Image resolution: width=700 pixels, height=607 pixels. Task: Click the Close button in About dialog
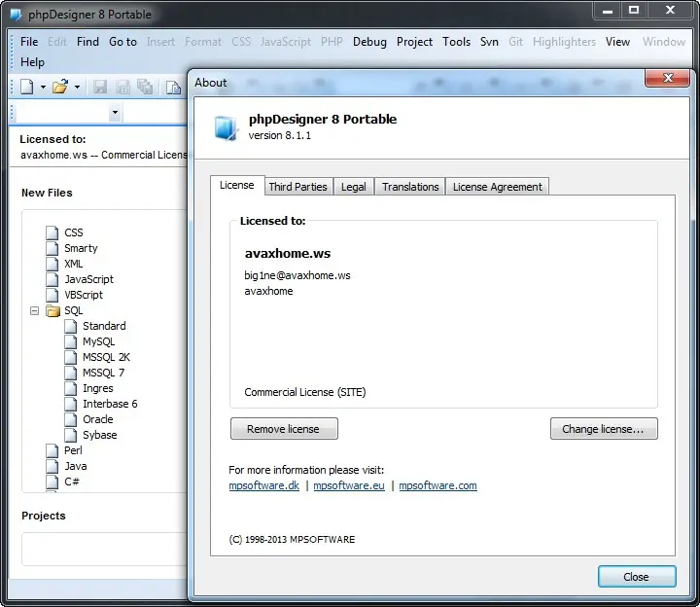[x=637, y=577]
